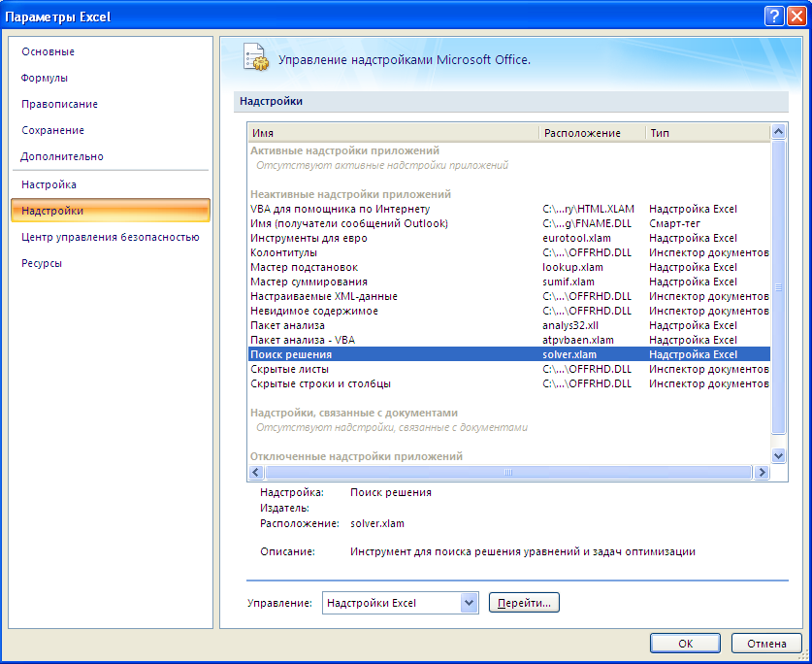Click the add-ins gear document icon
The height and width of the screenshot is (664, 812).
tap(256, 57)
